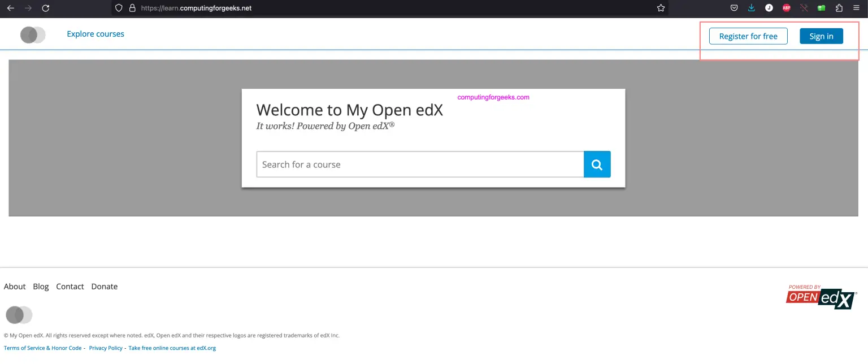
Task: Click the 'Powered by Open edX' logo
Action: pos(821,295)
